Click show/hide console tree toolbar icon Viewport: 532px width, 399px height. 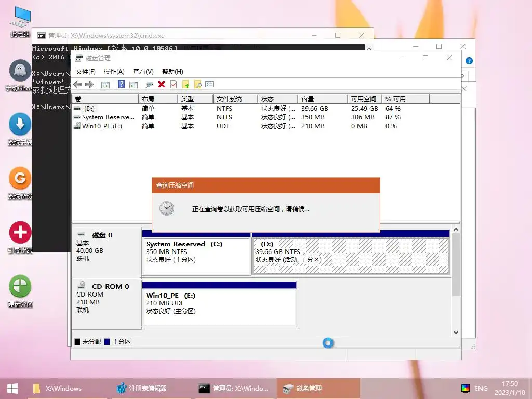105,85
